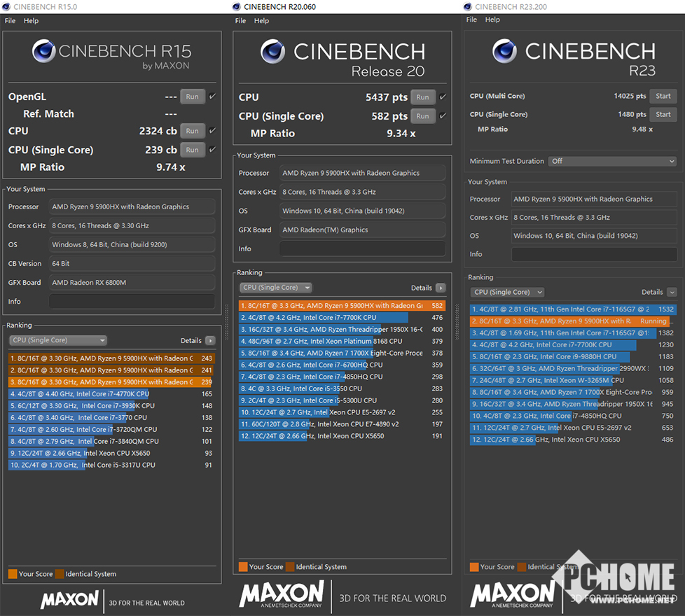The width and height of the screenshot is (685, 616).
Task: Click the Cinebench R23 title bar app icon
Action: point(468,6)
